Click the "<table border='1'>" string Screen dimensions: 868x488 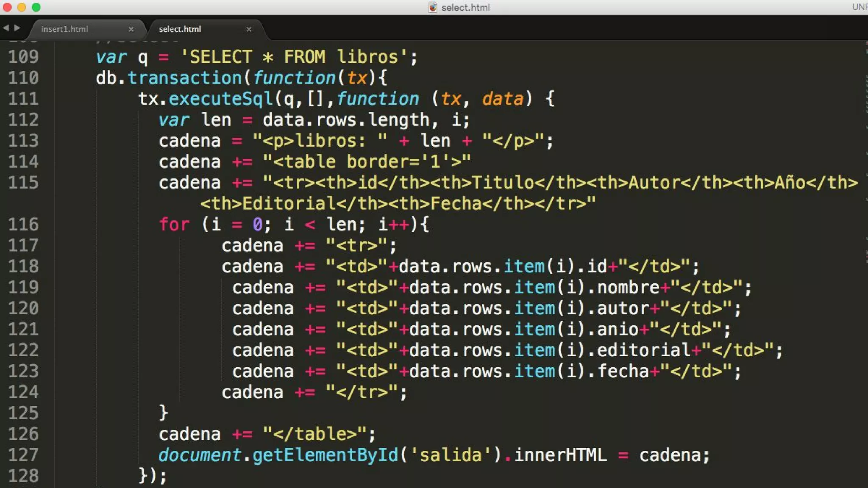coord(367,162)
